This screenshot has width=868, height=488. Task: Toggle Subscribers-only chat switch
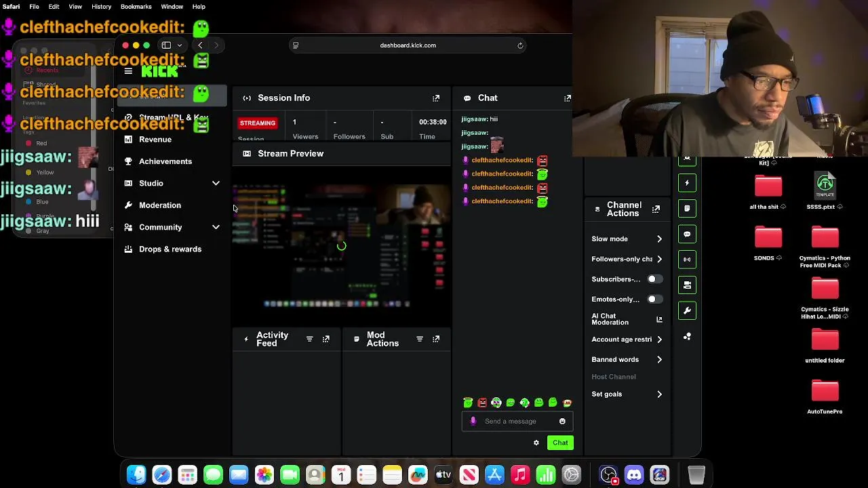[654, 279]
